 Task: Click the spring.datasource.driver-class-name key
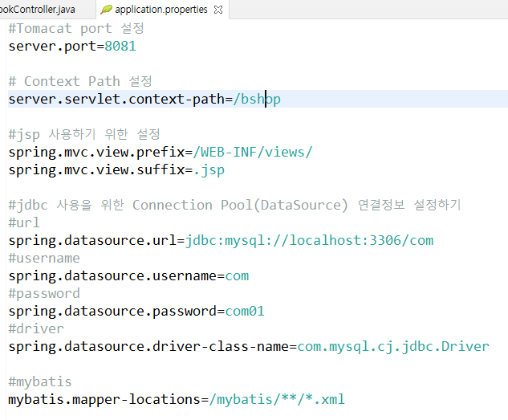click(x=148, y=346)
